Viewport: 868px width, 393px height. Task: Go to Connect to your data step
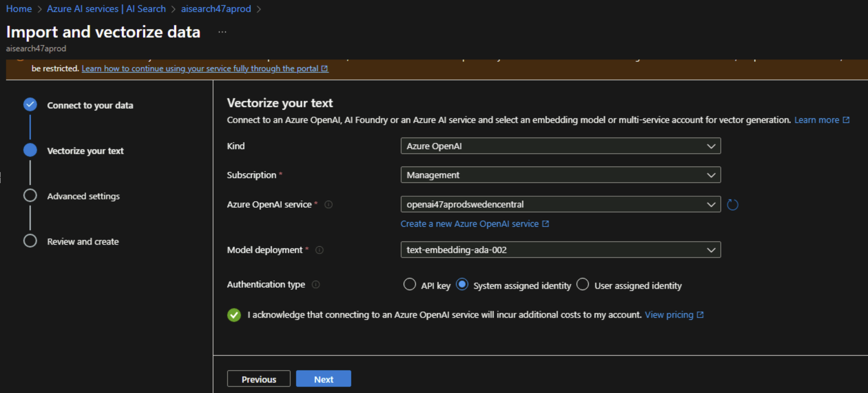(x=90, y=105)
